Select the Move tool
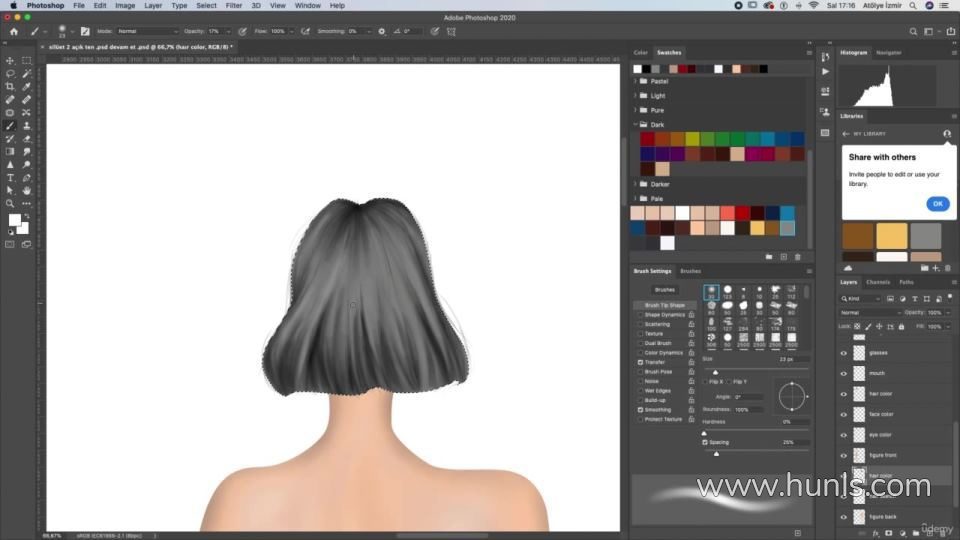The width and height of the screenshot is (960, 540). pos(10,61)
